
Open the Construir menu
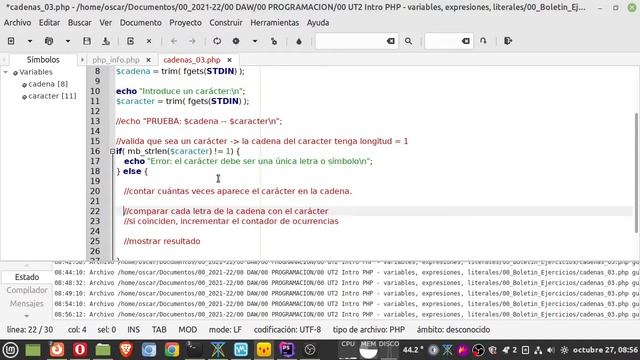tap(226, 23)
